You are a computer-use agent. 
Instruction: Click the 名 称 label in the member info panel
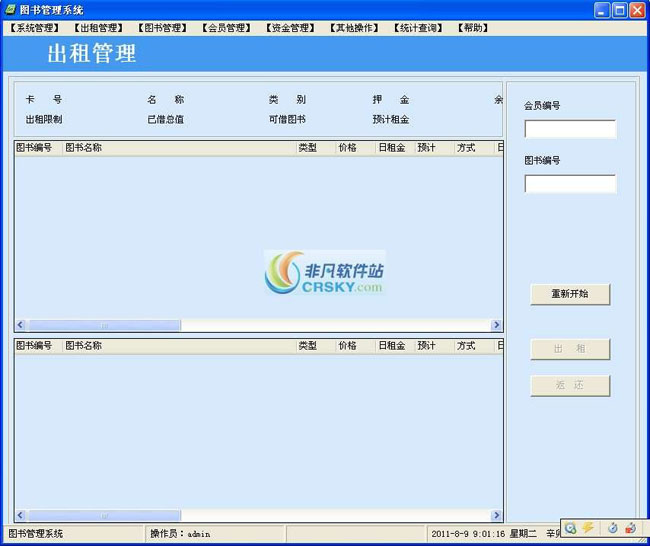click(x=165, y=99)
